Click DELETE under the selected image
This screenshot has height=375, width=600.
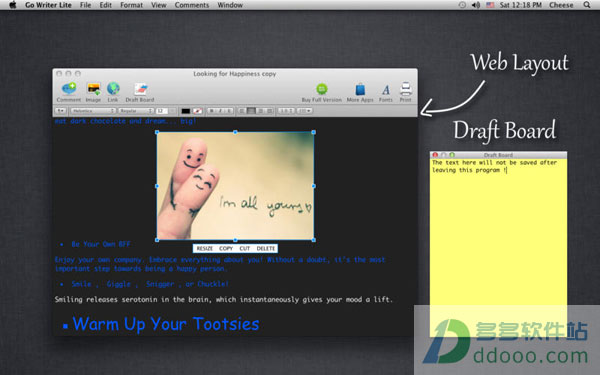tap(266, 249)
